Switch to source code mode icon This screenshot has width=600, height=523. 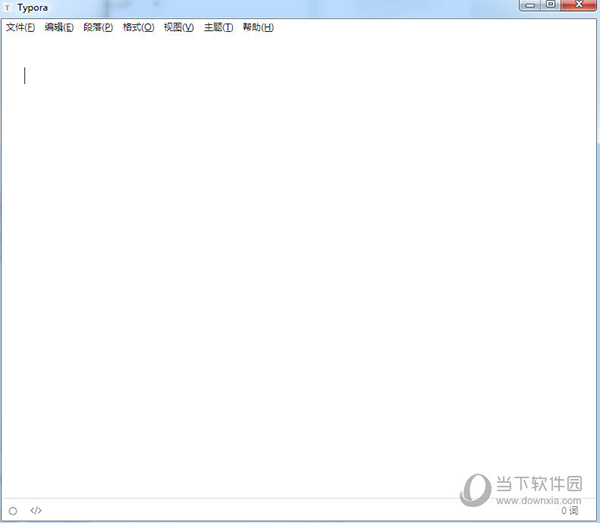click(x=36, y=510)
